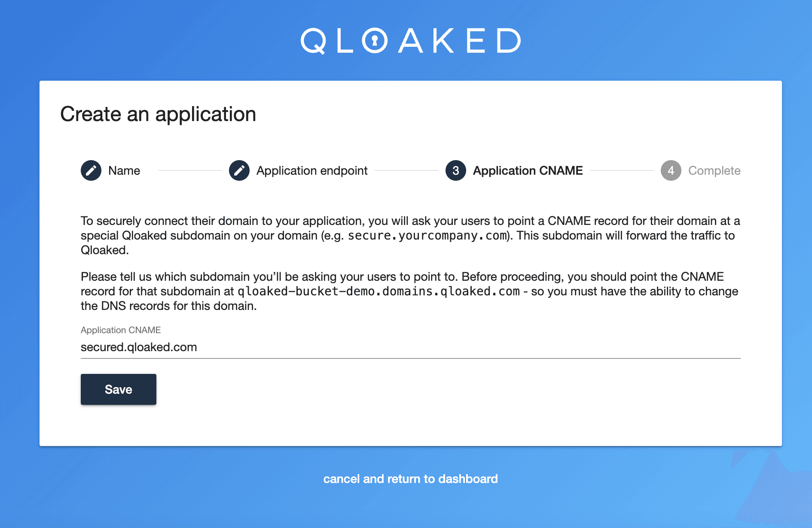The width and height of the screenshot is (812, 528).
Task: Click the AKED letters of the logo
Action: [460, 41]
